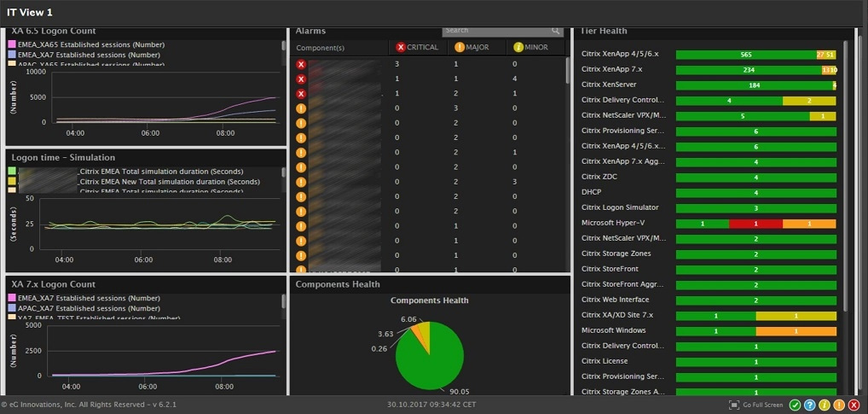Viewport: 868px width, 414px height.
Task: Click the yellow MINOR icon in Alarms header
Action: coord(518,48)
